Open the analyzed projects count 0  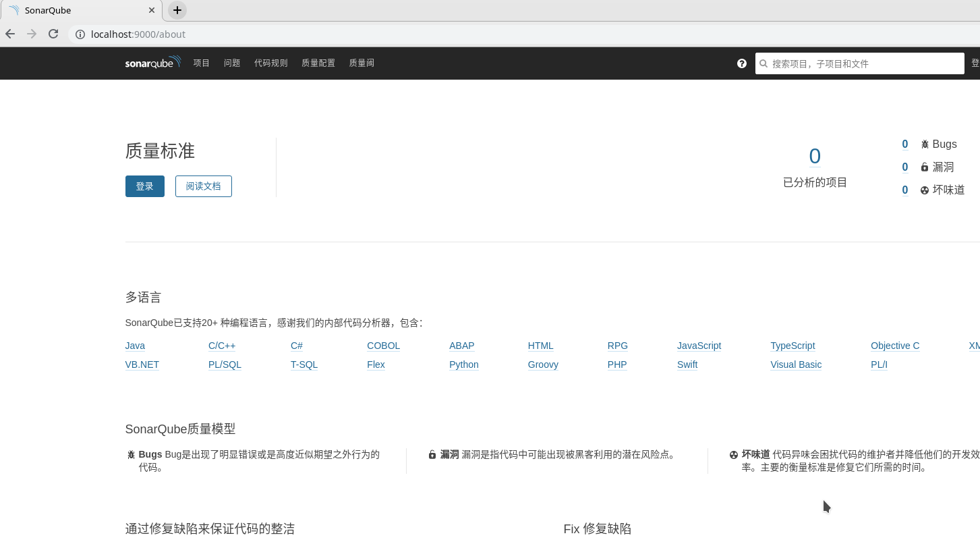815,157
